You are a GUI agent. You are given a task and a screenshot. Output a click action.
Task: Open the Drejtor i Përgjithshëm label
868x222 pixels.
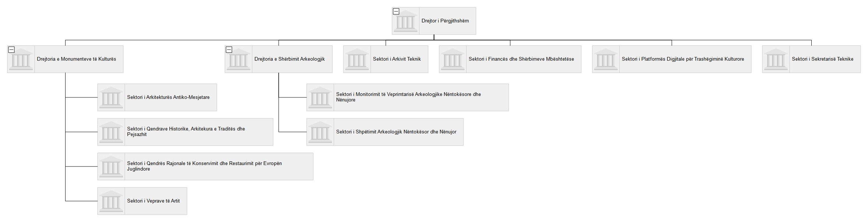coord(445,21)
